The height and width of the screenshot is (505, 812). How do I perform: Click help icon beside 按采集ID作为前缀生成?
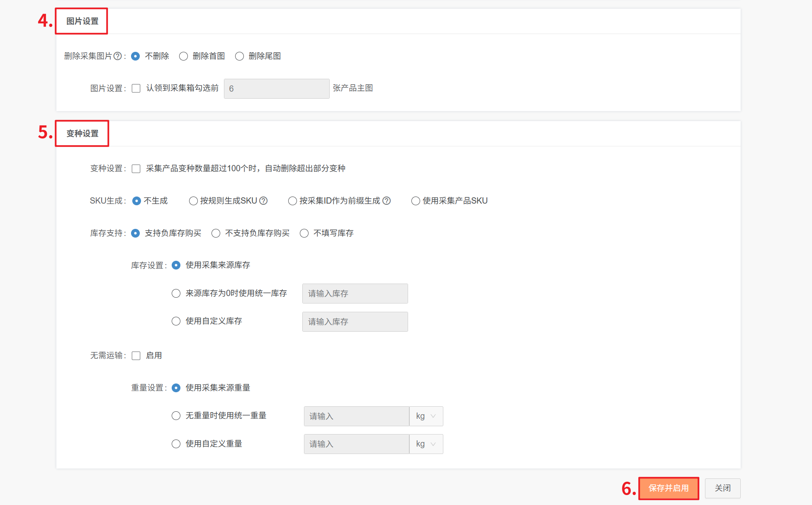(x=387, y=201)
